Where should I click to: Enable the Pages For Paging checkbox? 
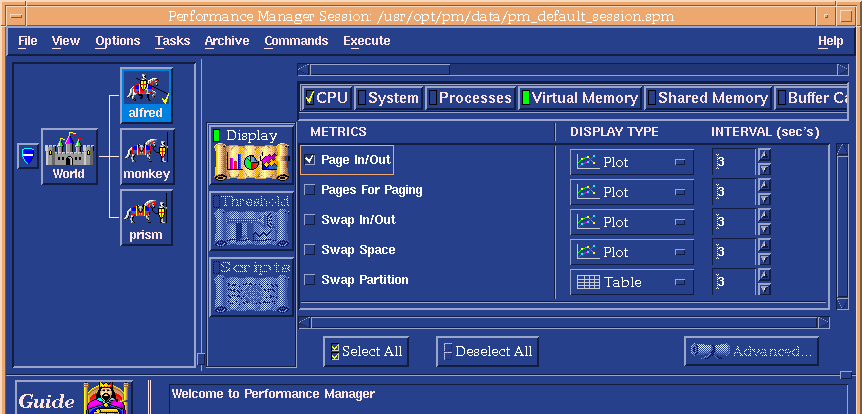(310, 190)
